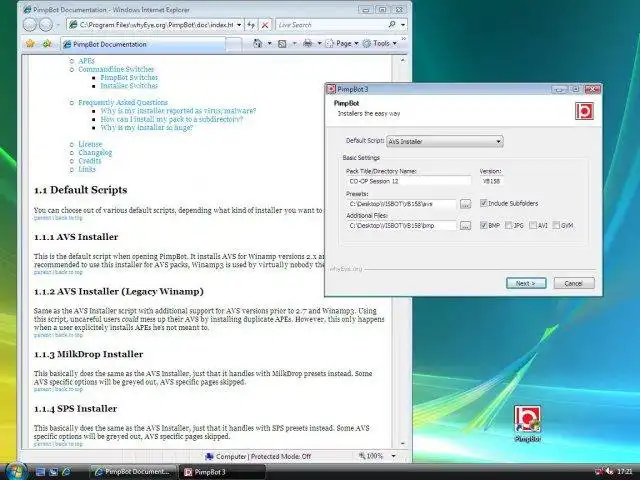Click the Next button in PimpBot
640x480 pixels.
tap(526, 283)
